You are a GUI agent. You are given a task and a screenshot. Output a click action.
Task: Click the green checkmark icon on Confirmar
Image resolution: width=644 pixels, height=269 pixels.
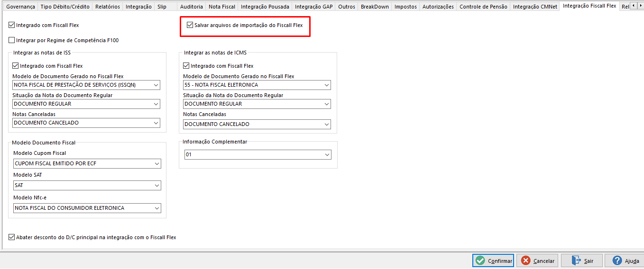click(480, 260)
